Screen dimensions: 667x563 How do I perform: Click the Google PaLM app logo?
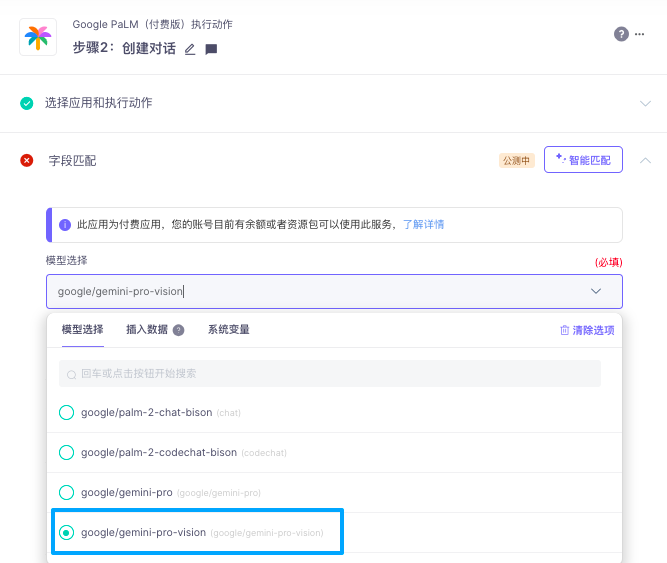tap(38, 37)
